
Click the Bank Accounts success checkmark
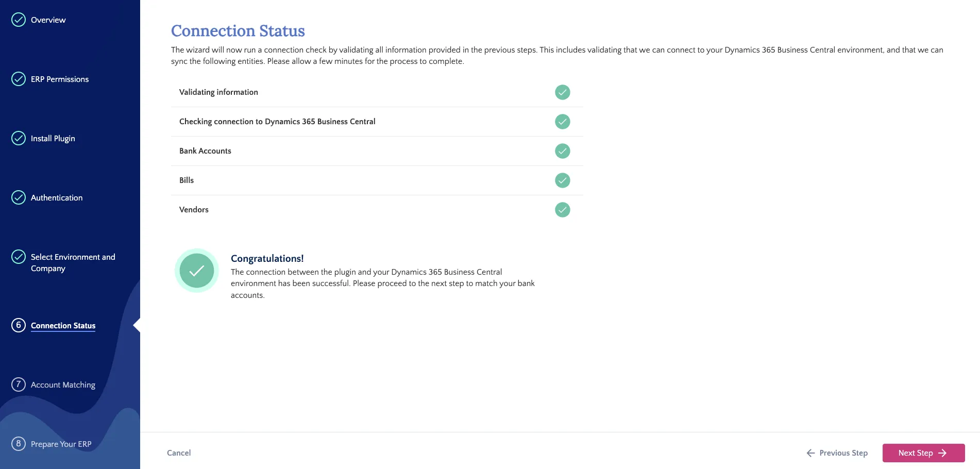563,151
